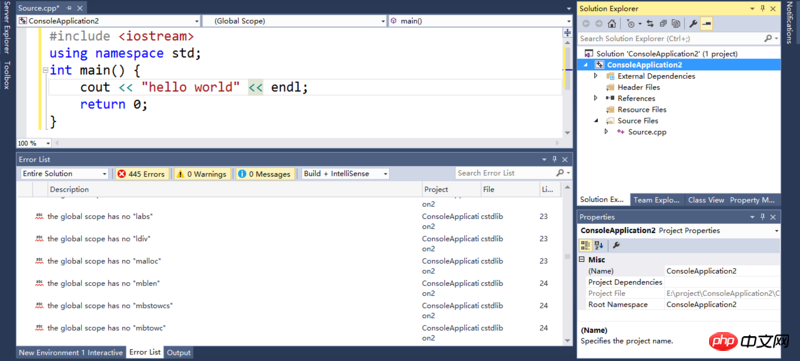Sort by the Project column header
Viewport: 800px width, 361px height.
[x=452, y=190]
